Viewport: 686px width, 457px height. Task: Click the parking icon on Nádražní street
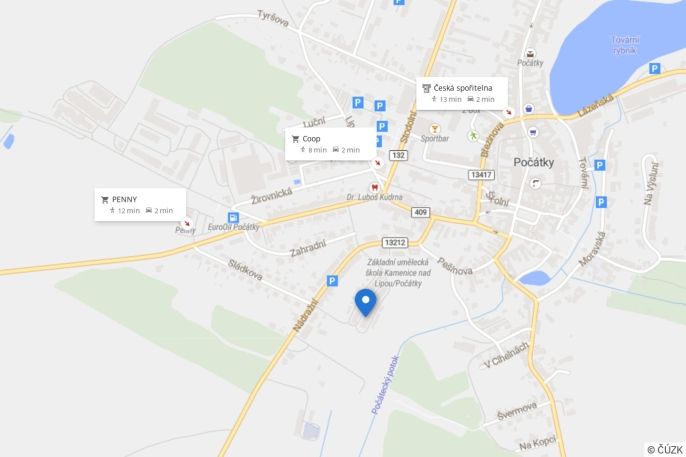[x=332, y=281]
